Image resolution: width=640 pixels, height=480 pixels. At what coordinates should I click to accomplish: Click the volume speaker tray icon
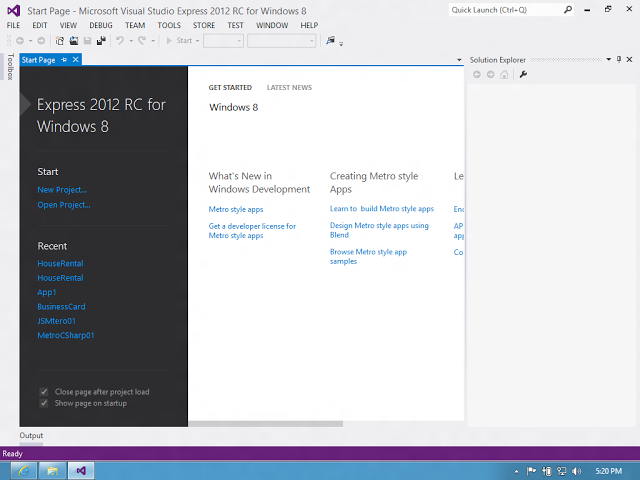point(576,471)
